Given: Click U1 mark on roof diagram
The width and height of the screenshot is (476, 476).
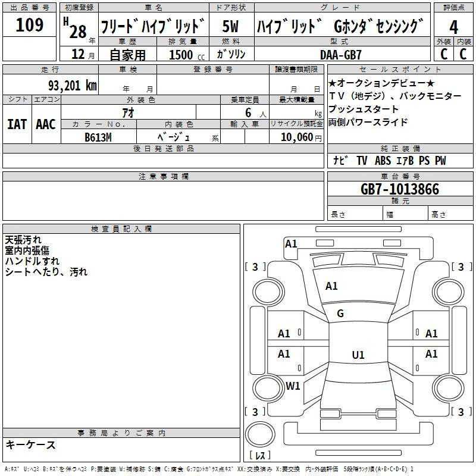Looking at the screenshot, I should [358, 355].
